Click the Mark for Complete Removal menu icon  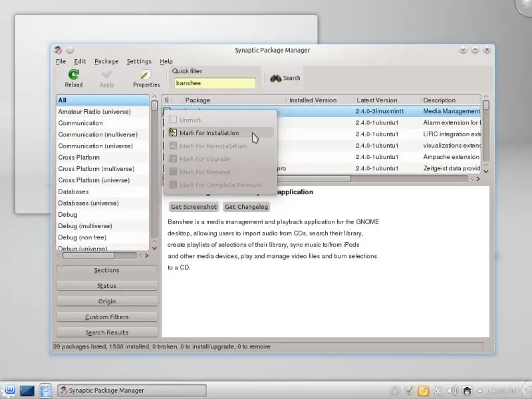(173, 185)
